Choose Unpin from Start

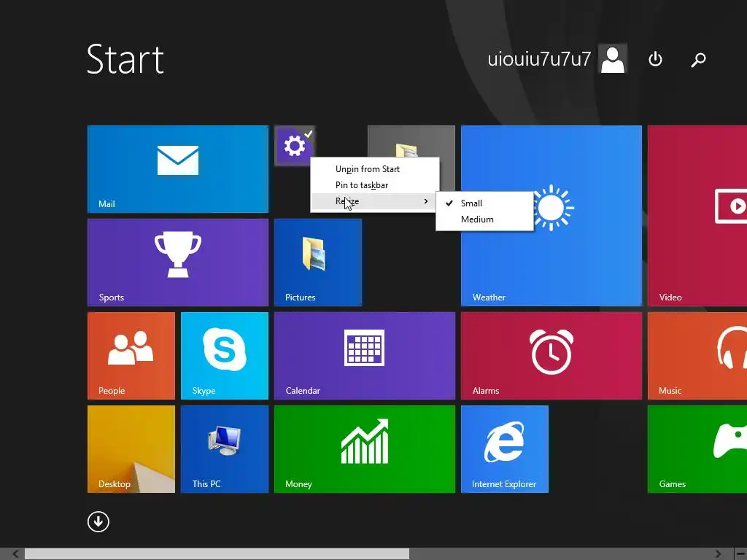pos(374,169)
